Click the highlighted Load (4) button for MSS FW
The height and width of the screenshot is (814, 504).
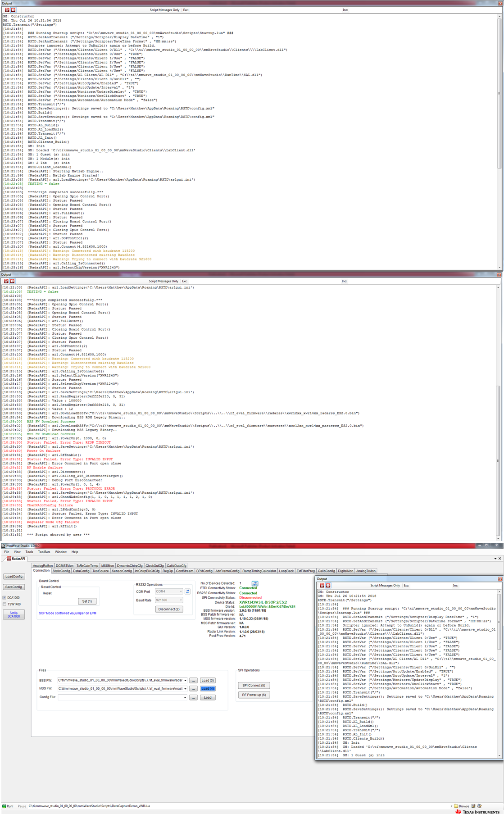pyautogui.click(x=208, y=689)
